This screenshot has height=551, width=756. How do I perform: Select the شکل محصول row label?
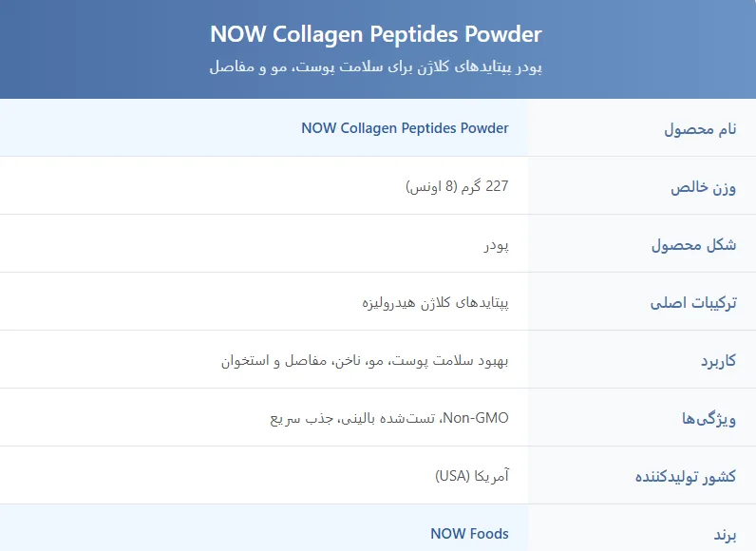coord(693,245)
